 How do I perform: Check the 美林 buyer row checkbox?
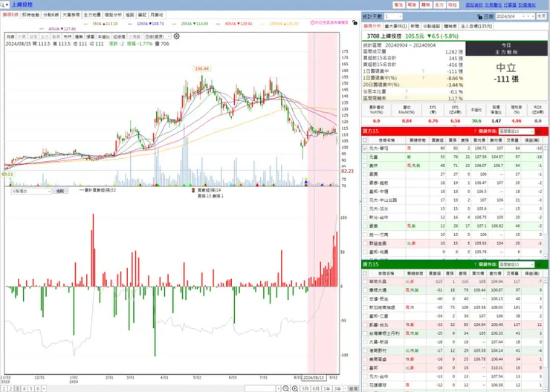tap(365, 166)
